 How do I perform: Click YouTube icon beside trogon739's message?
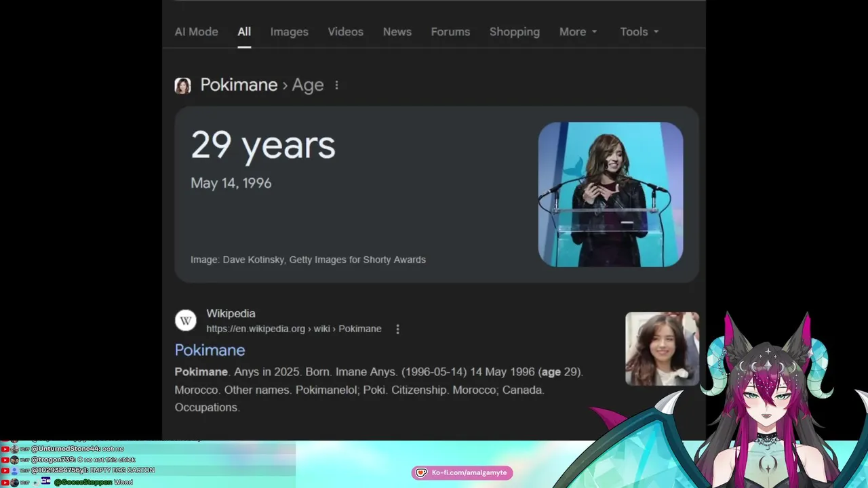tap(5, 460)
